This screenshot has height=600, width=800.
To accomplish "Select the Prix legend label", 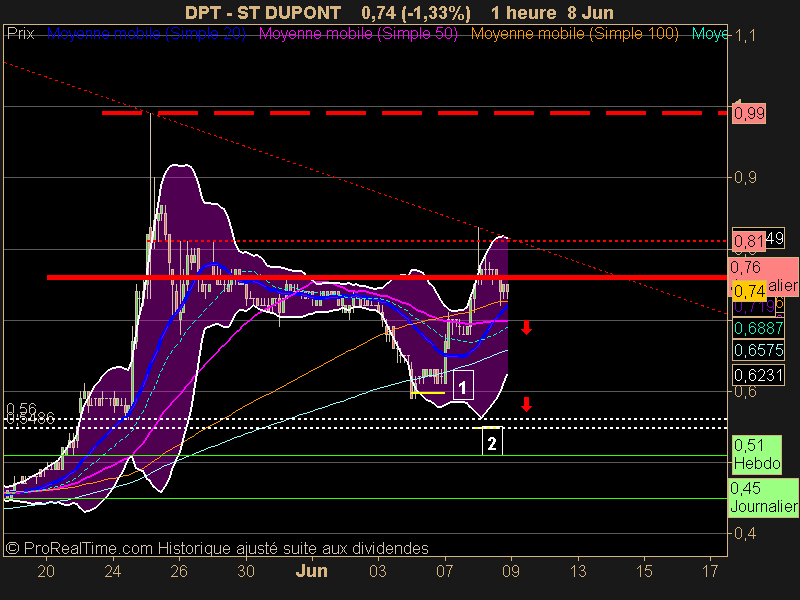I will (21, 34).
